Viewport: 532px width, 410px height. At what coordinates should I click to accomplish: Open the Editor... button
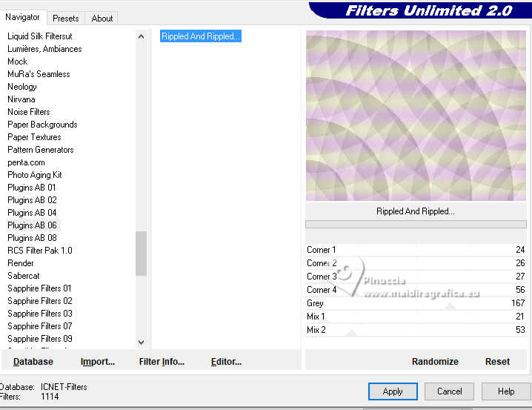click(226, 362)
